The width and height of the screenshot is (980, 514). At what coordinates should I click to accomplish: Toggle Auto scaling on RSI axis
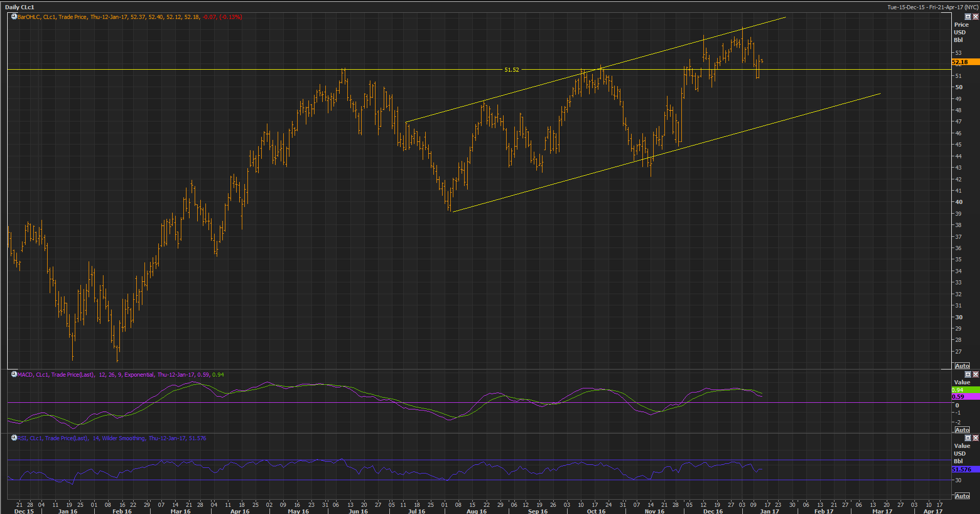click(x=962, y=496)
